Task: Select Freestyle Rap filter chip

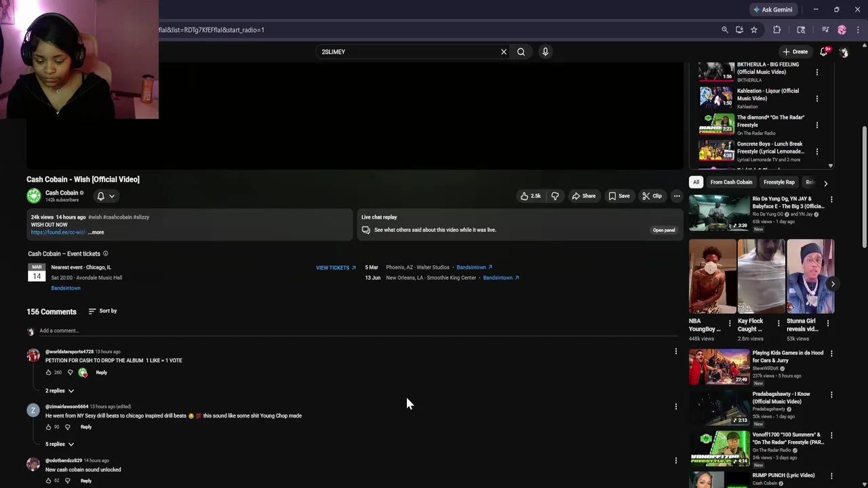Action: (778, 182)
